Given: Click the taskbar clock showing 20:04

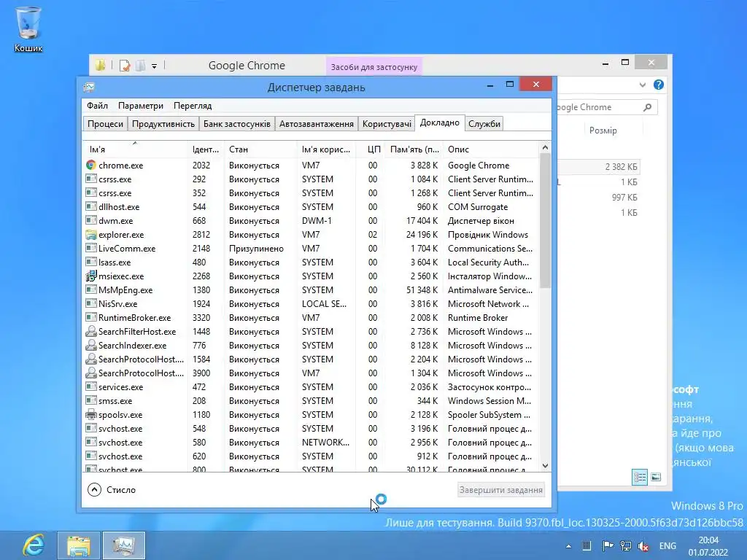Looking at the screenshot, I should (708, 546).
